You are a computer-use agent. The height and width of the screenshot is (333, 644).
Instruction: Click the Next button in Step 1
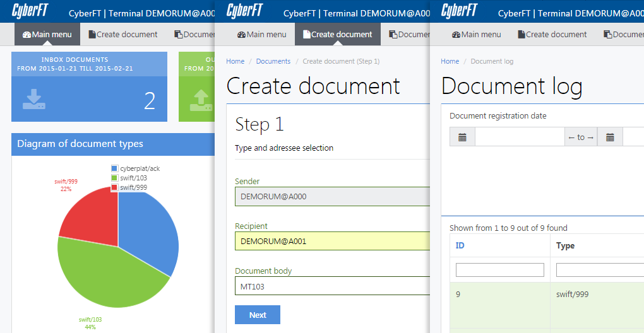[257, 315]
